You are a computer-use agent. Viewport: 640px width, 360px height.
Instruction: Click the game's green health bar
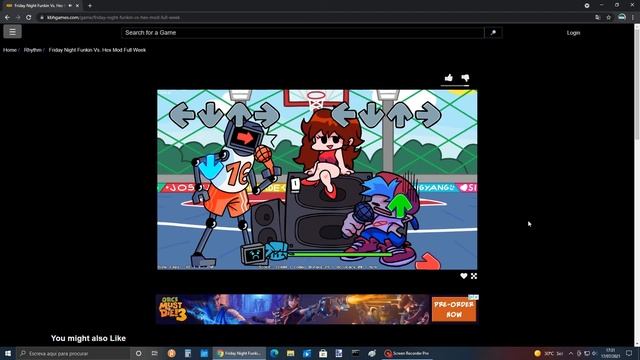340,254
